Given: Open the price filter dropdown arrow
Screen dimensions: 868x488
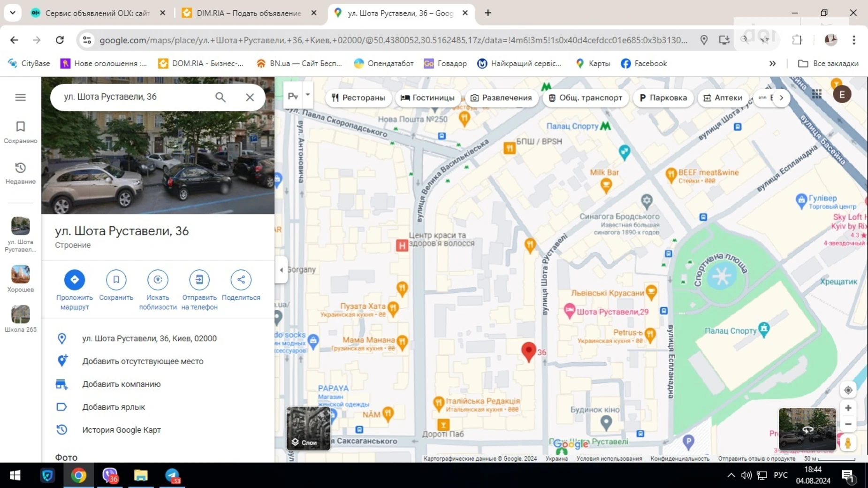Looking at the screenshot, I should point(308,95).
